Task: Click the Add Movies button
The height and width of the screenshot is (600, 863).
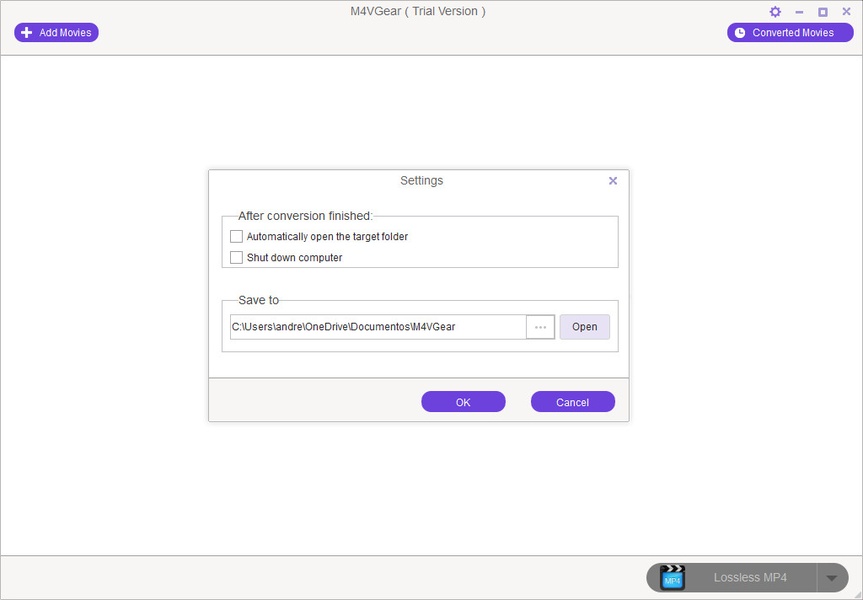Action: (x=56, y=32)
